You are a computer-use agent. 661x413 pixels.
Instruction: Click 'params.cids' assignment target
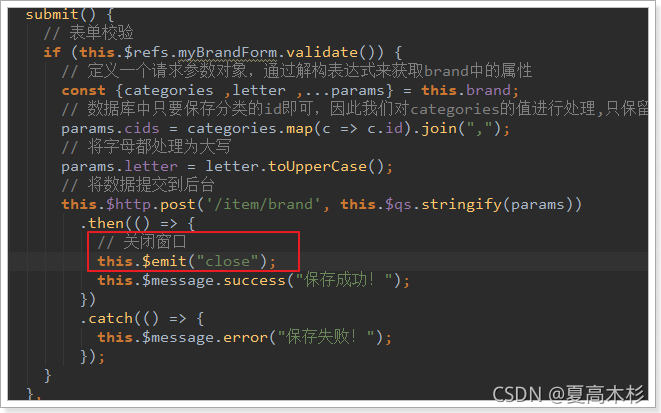pos(110,129)
